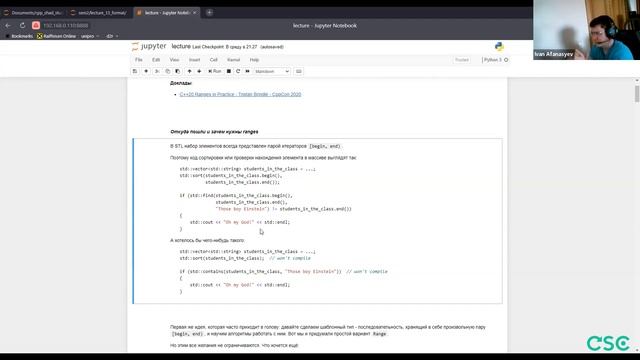This screenshot has height=360, width=640.
Task: Switch to the sem2/lecture_13 browser tab
Action: point(99,13)
